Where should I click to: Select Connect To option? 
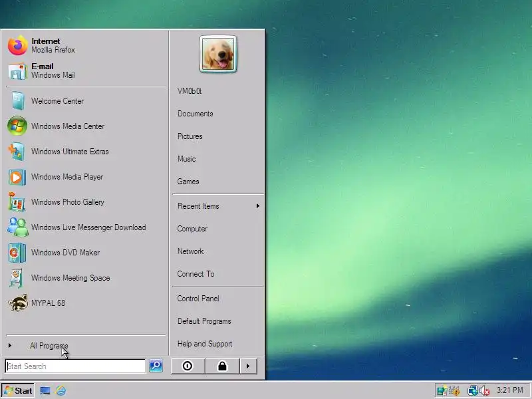tap(196, 274)
